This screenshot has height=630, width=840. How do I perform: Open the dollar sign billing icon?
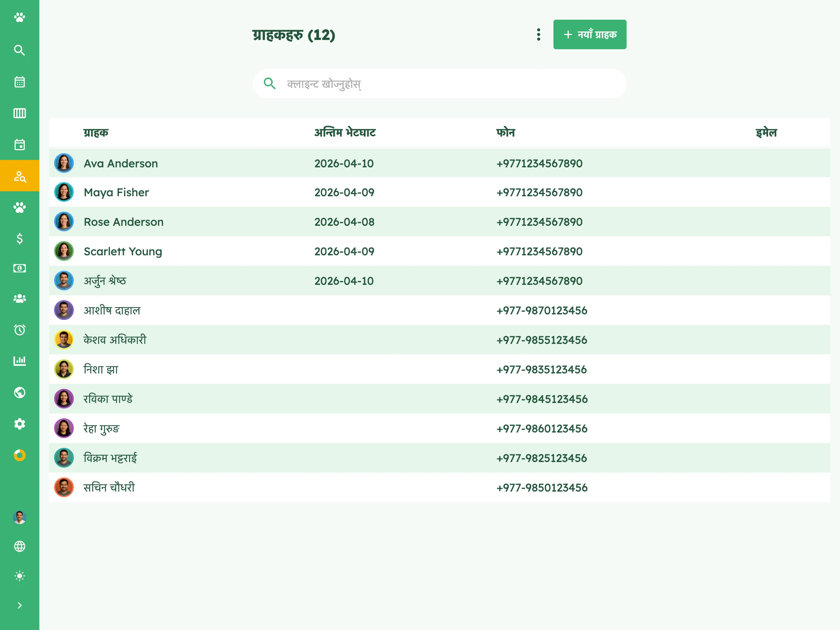tap(19, 239)
